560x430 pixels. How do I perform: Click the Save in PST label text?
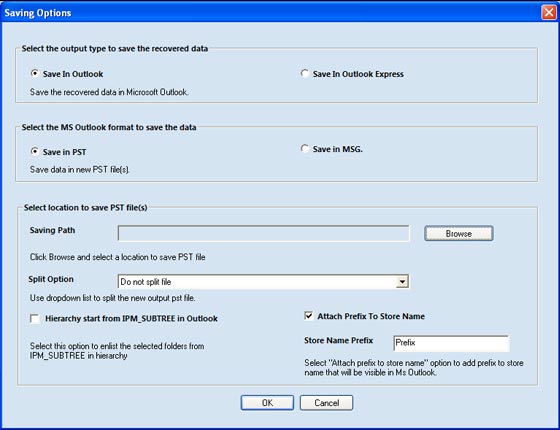point(65,152)
